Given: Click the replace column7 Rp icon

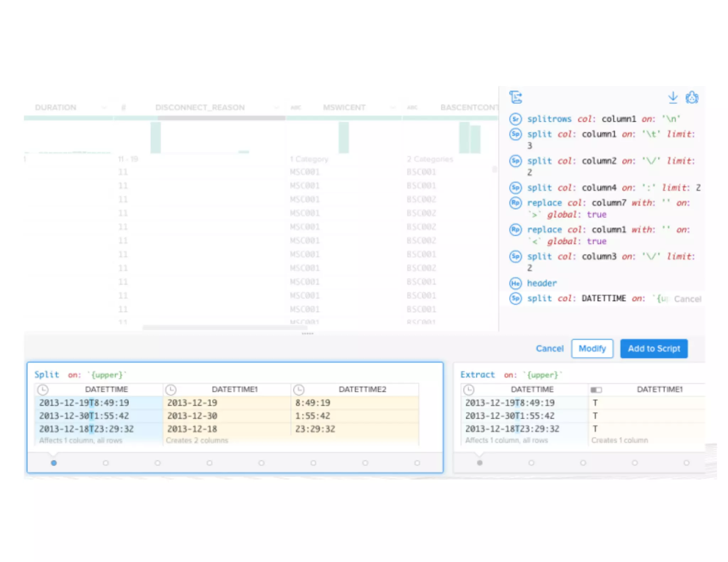Looking at the screenshot, I should click(515, 203).
